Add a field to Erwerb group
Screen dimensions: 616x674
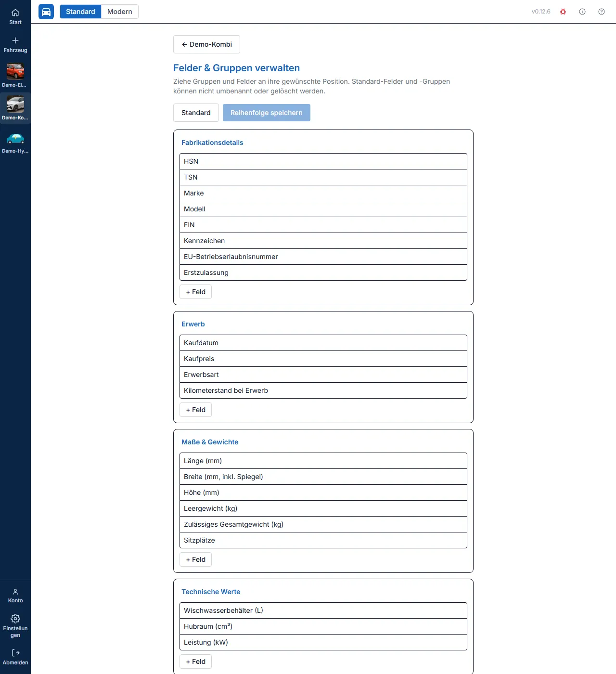click(195, 410)
